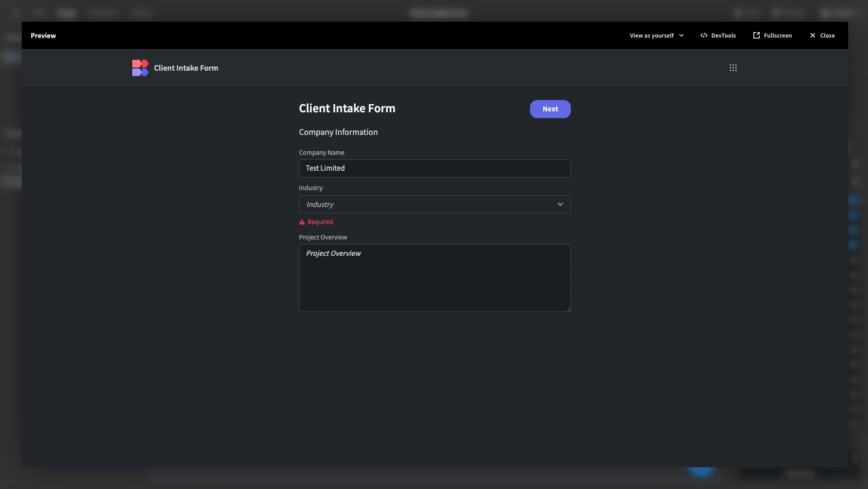Open the apps grid menu icon

[733, 67]
